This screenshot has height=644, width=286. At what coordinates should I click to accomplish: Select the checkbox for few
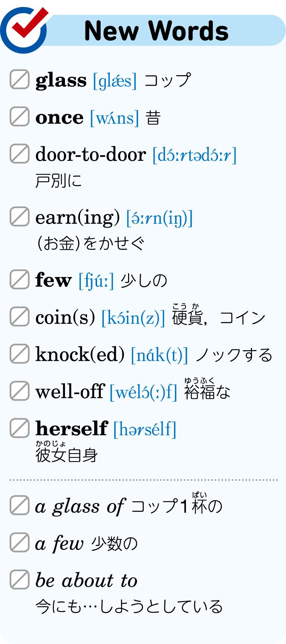point(19,279)
